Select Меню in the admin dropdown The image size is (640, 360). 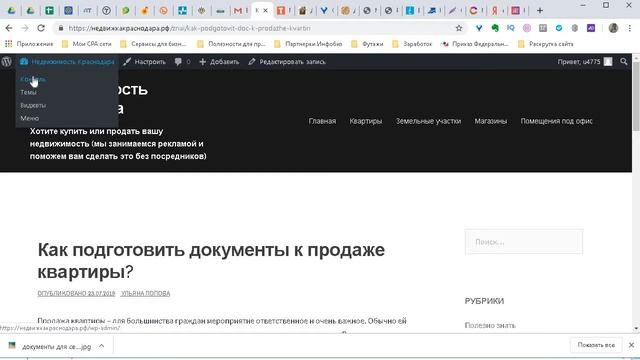29,118
